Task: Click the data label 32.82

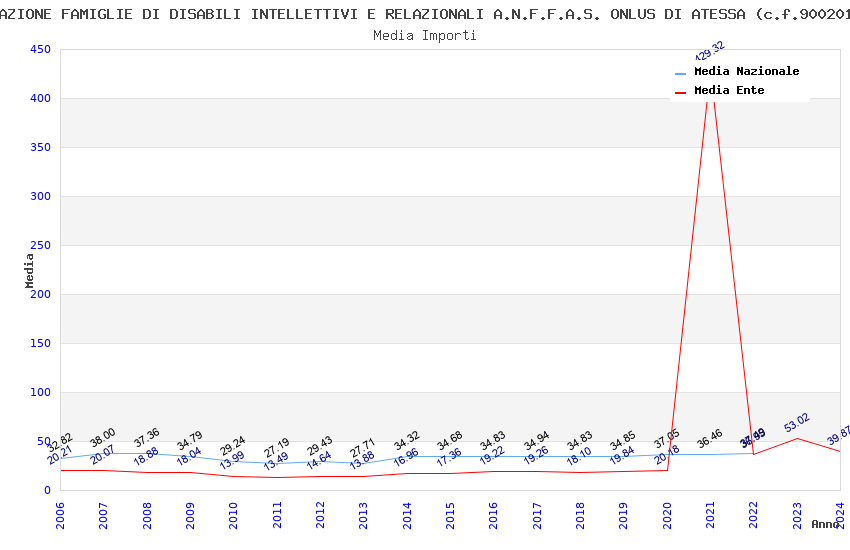Action: click(x=60, y=443)
